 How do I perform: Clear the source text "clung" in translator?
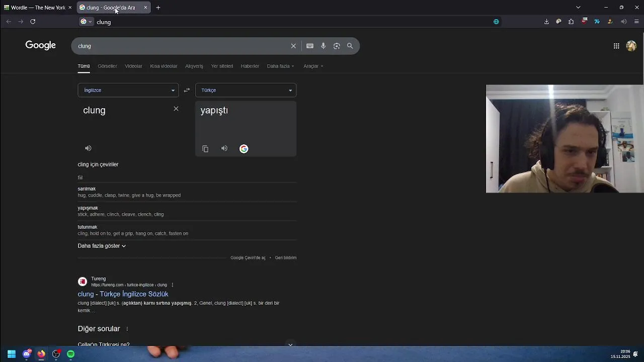tap(176, 109)
